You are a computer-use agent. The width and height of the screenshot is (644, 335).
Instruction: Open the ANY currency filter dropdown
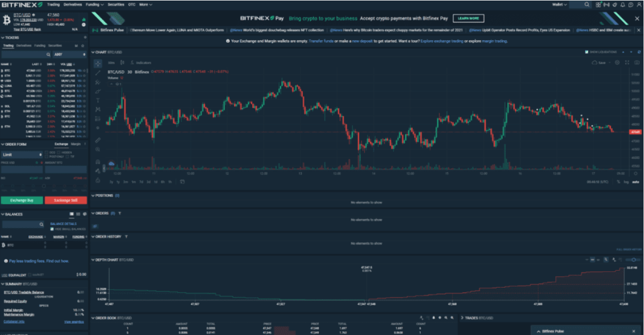tap(70, 54)
